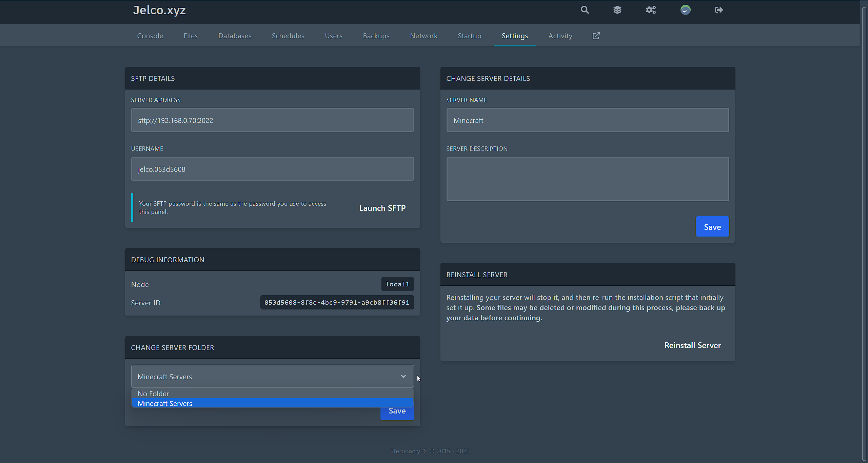The width and height of the screenshot is (868, 463).
Task: Click into the Server Name field
Action: pos(588,120)
